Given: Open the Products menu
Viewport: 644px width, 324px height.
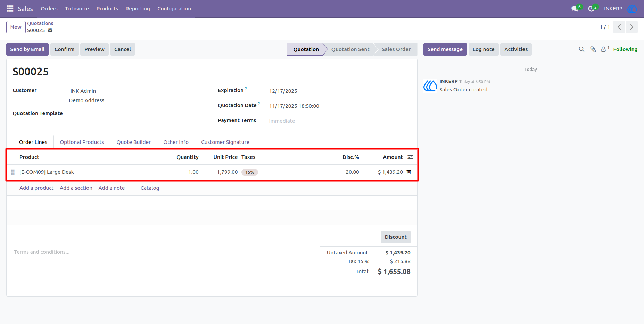Looking at the screenshot, I should [x=107, y=9].
